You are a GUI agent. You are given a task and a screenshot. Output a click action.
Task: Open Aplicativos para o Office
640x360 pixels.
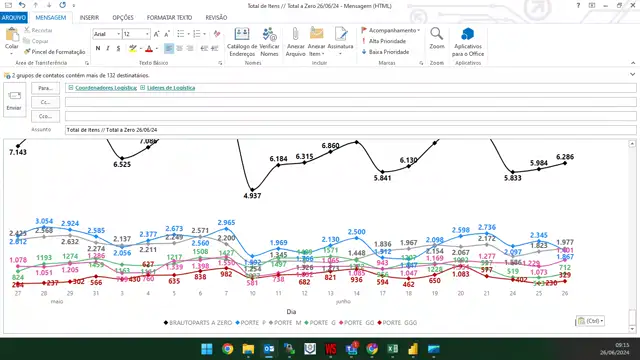[x=468, y=42]
